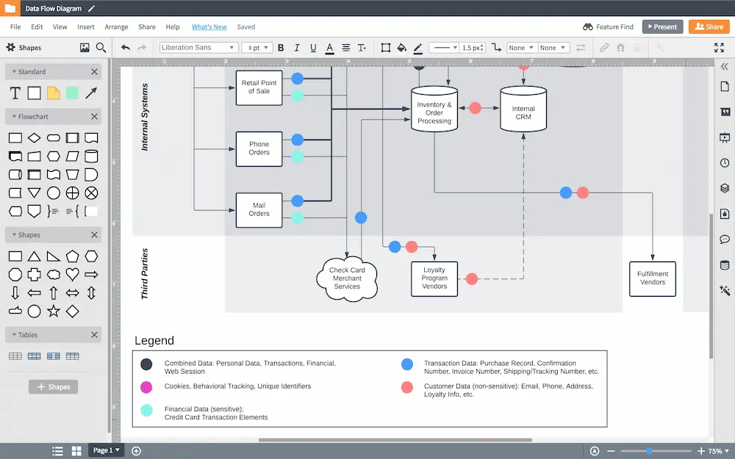Click the Present button
The height and width of the screenshot is (459, 735).
tap(662, 27)
